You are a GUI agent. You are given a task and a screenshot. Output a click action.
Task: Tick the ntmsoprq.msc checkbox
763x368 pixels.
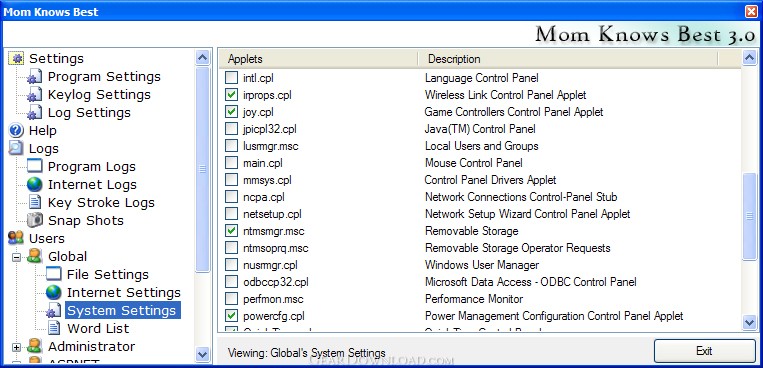(232, 248)
